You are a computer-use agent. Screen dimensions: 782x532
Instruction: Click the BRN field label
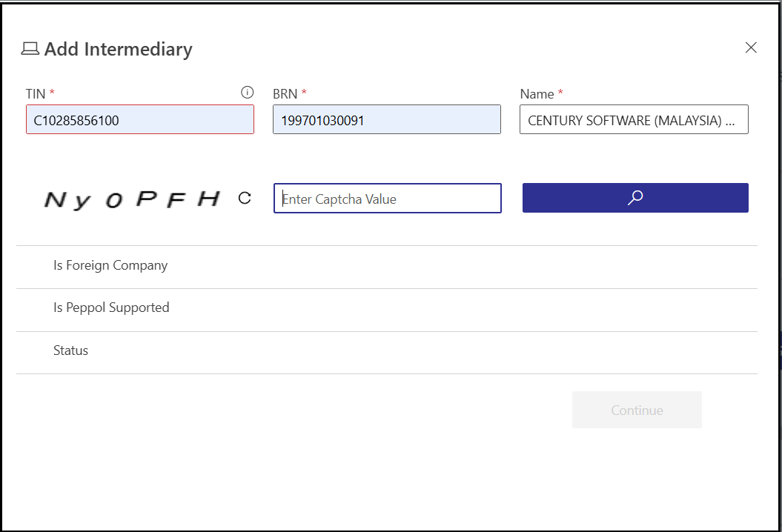coord(285,94)
